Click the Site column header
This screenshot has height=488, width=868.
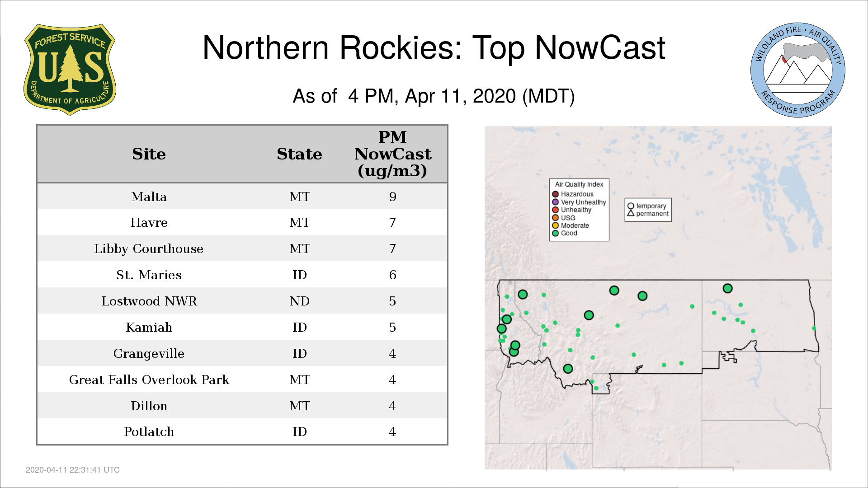pos(149,154)
